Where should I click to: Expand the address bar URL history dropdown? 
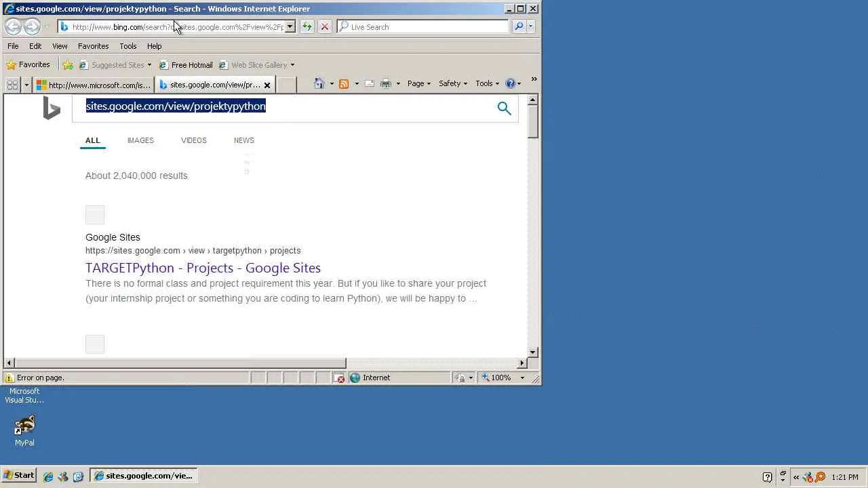(290, 26)
